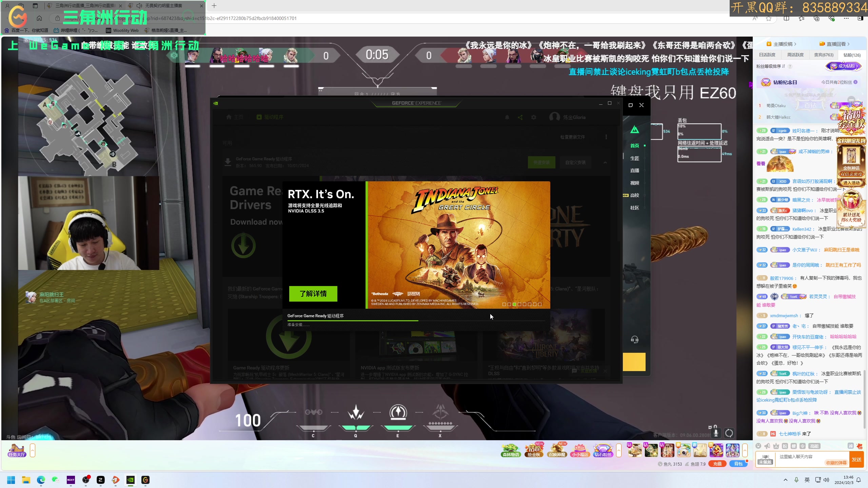Viewport: 868px width, 488px height.
Task: Switch to the 贵宾(6763) tab
Action: point(824,55)
